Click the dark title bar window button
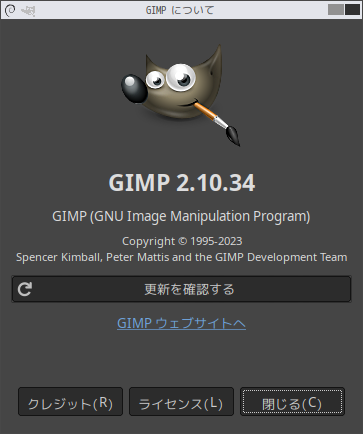363x434 pixels. pos(352,10)
